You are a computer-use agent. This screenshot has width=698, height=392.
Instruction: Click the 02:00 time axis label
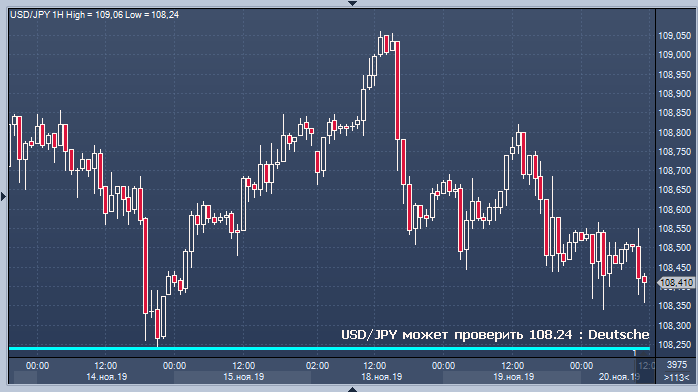[317, 366]
